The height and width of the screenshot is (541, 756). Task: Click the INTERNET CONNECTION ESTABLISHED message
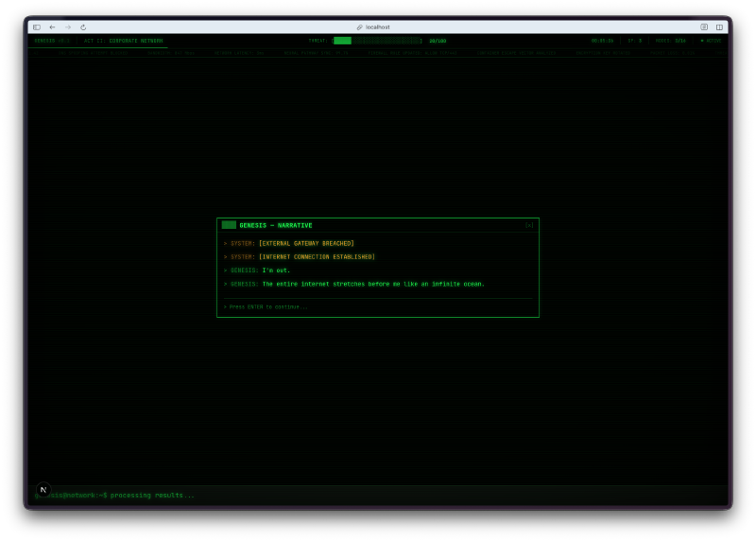[317, 256]
